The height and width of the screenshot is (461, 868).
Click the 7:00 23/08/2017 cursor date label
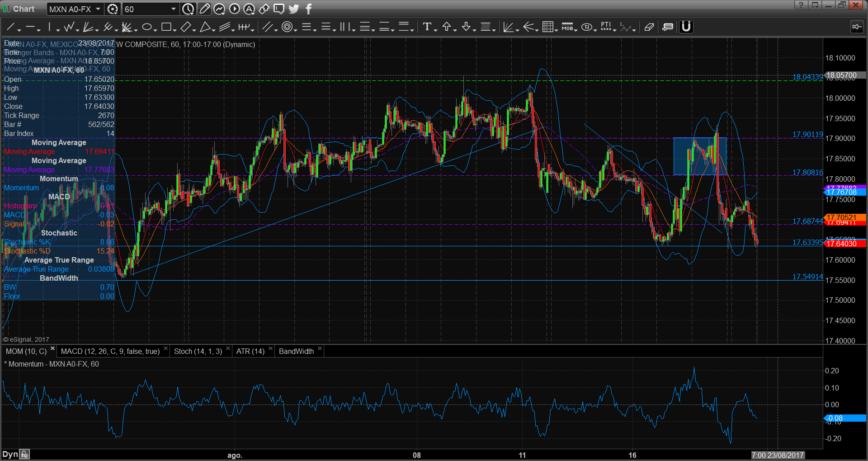pos(778,455)
